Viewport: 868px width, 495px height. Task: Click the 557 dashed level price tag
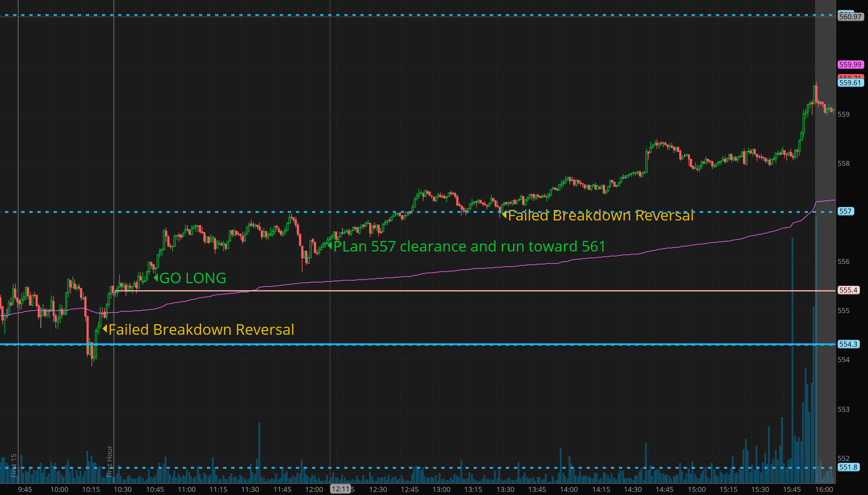point(845,211)
